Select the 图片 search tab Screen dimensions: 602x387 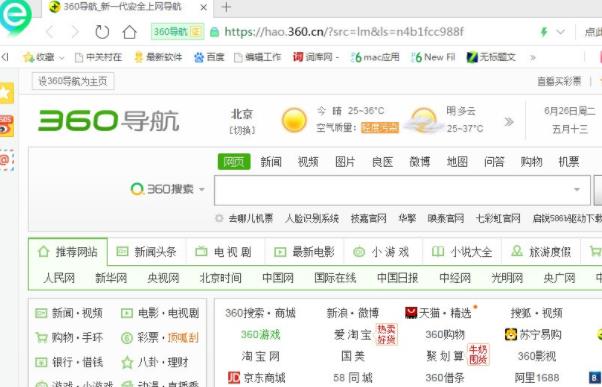345,162
